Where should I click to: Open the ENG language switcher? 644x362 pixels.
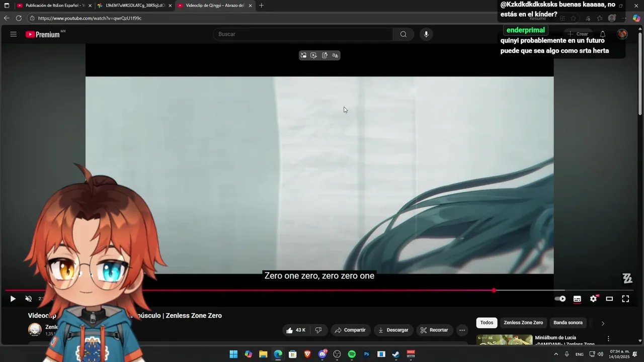click(580, 354)
